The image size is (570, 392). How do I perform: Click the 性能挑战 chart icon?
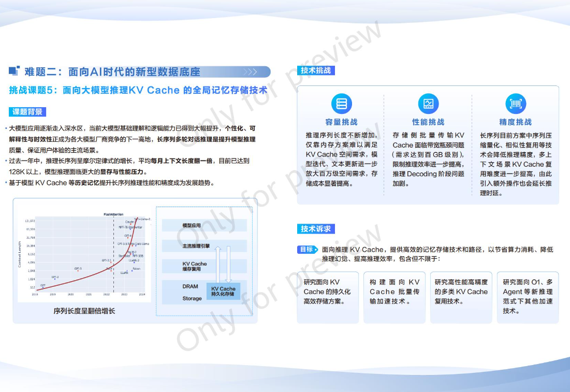pos(428,104)
